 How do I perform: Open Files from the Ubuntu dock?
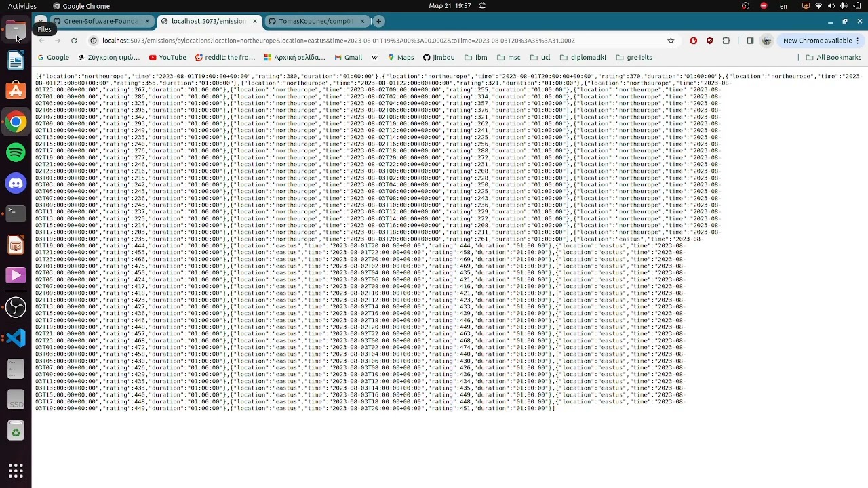click(x=16, y=30)
